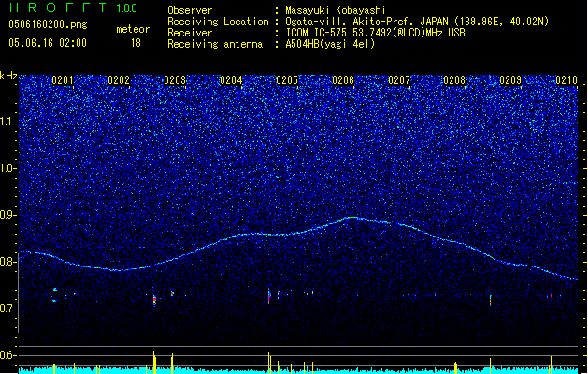Click the Observer field label
Screen dimensions: 588x374
pyautogui.click(x=190, y=10)
